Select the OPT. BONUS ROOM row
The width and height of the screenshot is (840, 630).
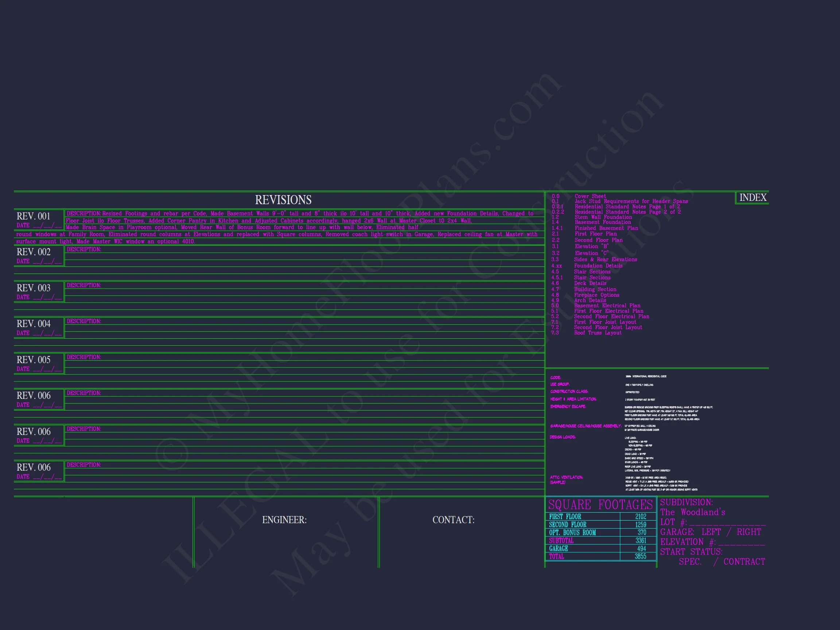tap(572, 532)
